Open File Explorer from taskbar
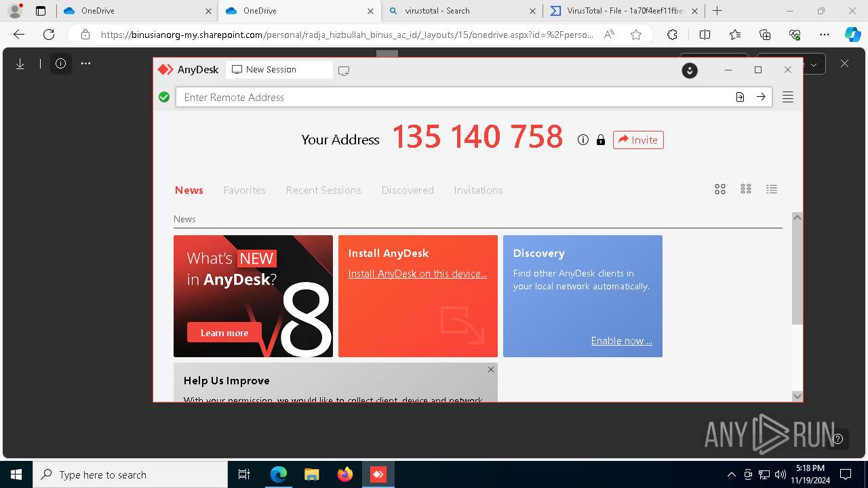Screen dimensions: 868x488 tap(311, 474)
